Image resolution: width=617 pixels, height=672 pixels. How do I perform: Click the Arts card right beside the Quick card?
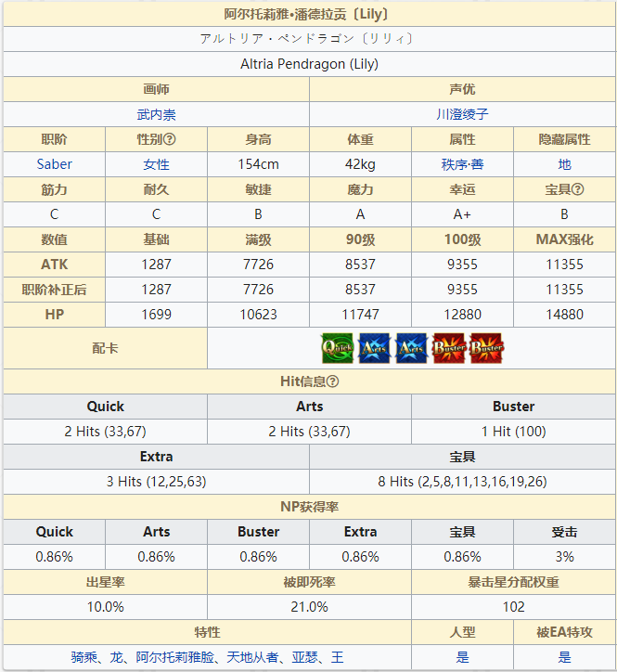point(375,348)
